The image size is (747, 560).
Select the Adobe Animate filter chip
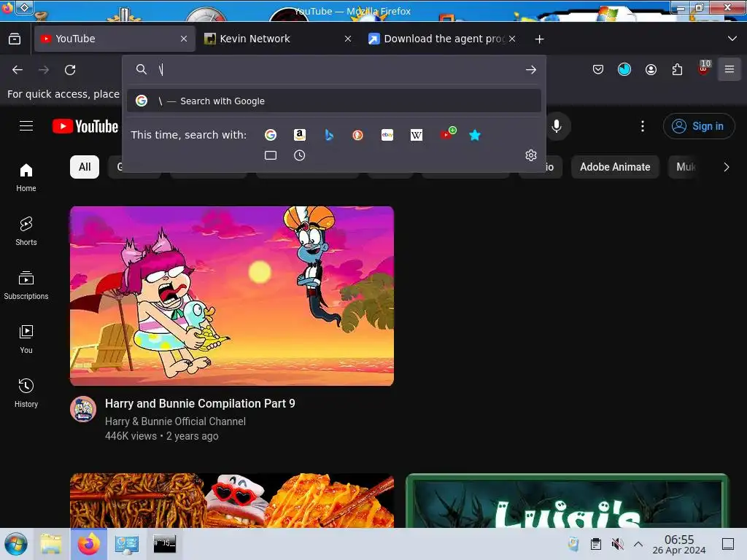click(615, 167)
